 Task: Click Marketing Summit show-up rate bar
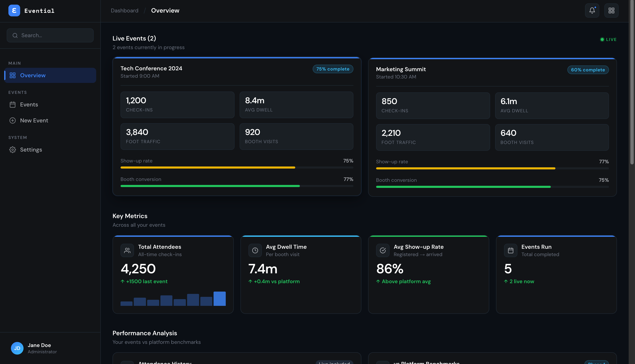tap(492, 169)
